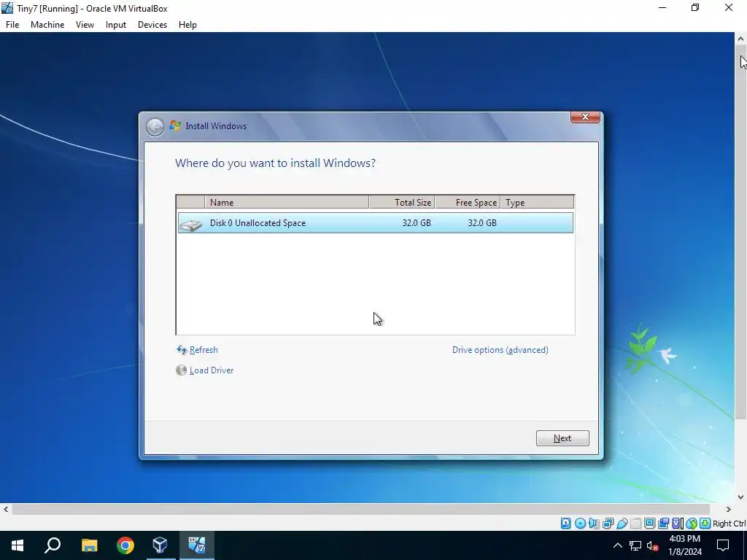
Task: Click the Windows flag icon in setup title
Action: 175,125
